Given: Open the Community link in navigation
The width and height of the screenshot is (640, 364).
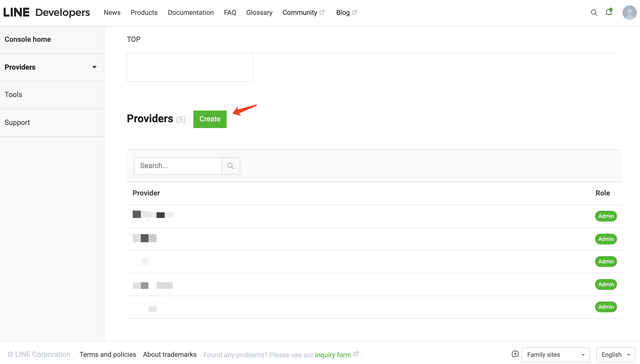Looking at the screenshot, I should coord(300,13).
